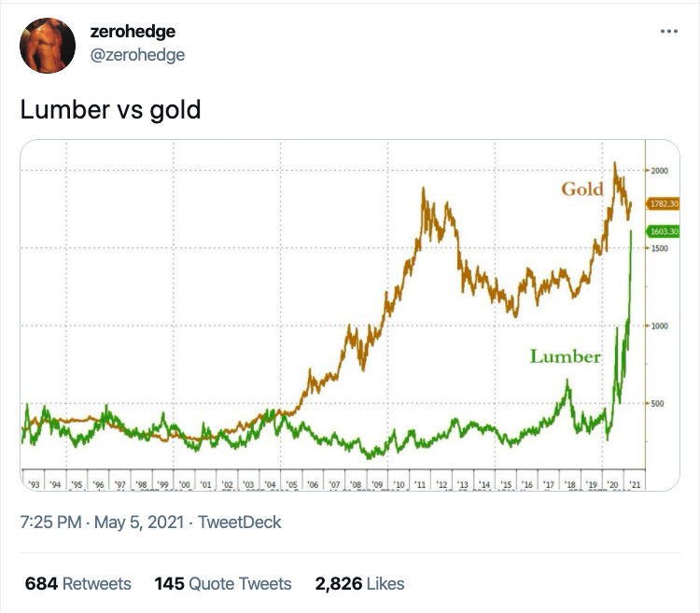Image resolution: width=700 pixels, height=613 pixels.
Task: Open the @zerohedge handle link
Action: [137, 54]
